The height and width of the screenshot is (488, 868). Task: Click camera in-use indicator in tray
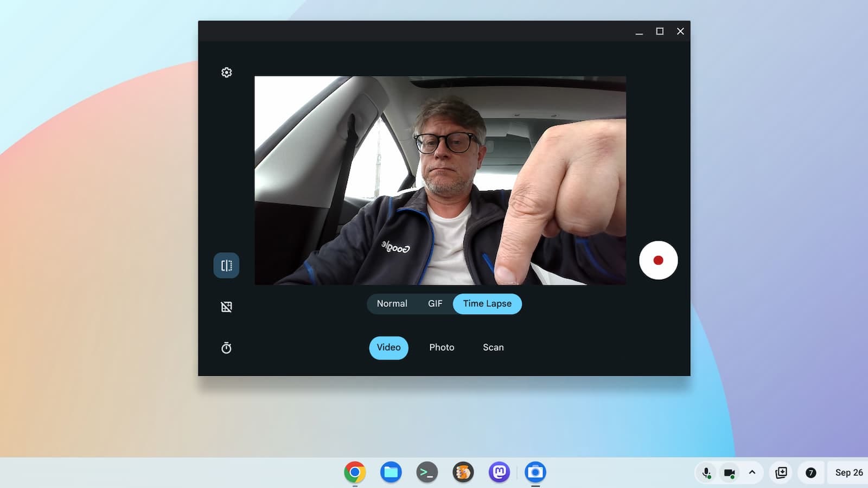point(730,473)
